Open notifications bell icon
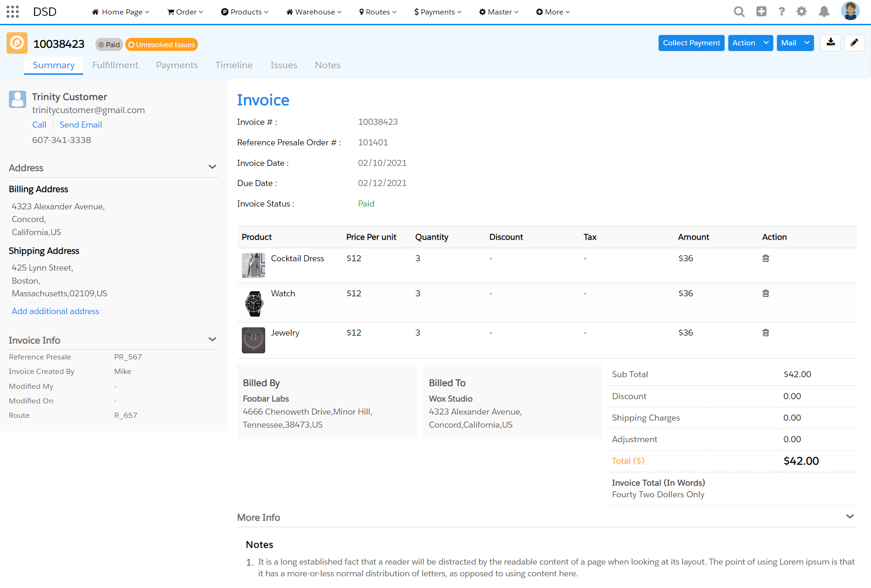 824,11
